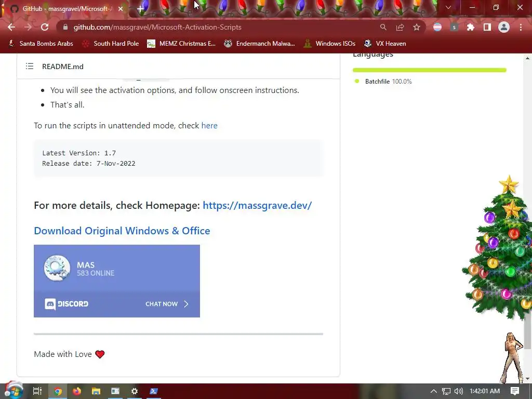This screenshot has width=532, height=399.
Task: Click the scrollbar down arrow
Action: [x=528, y=379]
